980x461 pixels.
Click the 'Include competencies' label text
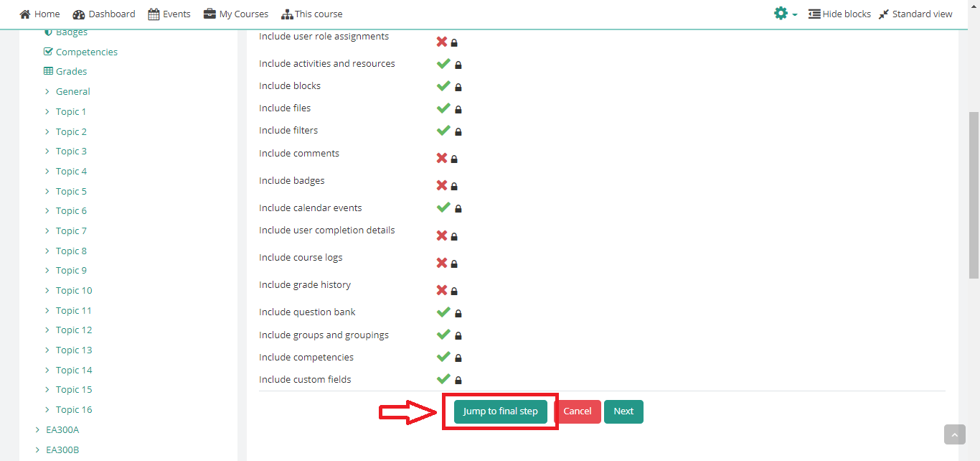[306, 357]
